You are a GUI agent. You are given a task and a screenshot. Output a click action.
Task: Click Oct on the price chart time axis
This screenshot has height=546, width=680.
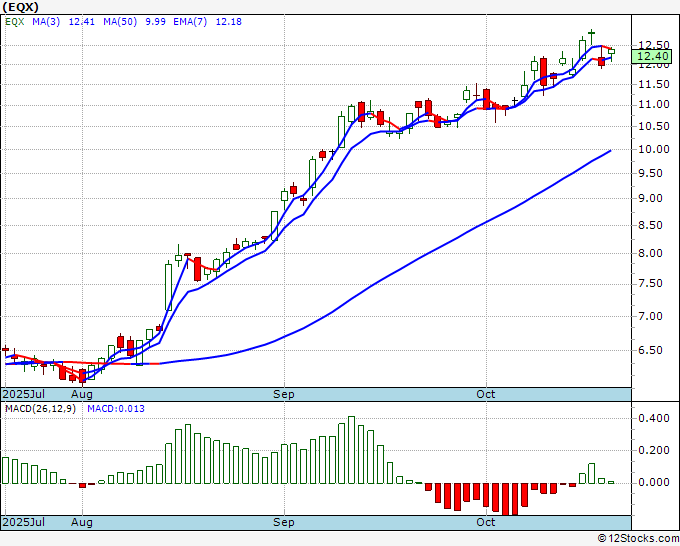pyautogui.click(x=486, y=394)
